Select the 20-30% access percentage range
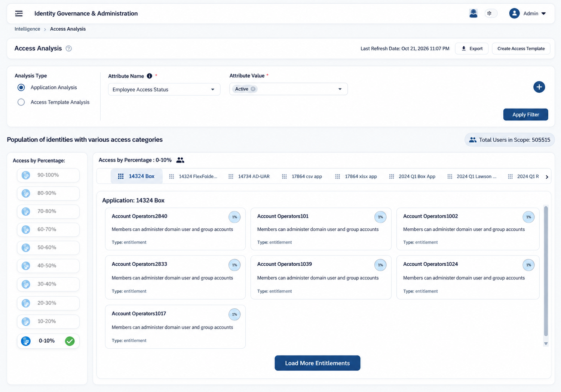Screen dimensions: 561x392 pyautogui.click(x=48, y=303)
